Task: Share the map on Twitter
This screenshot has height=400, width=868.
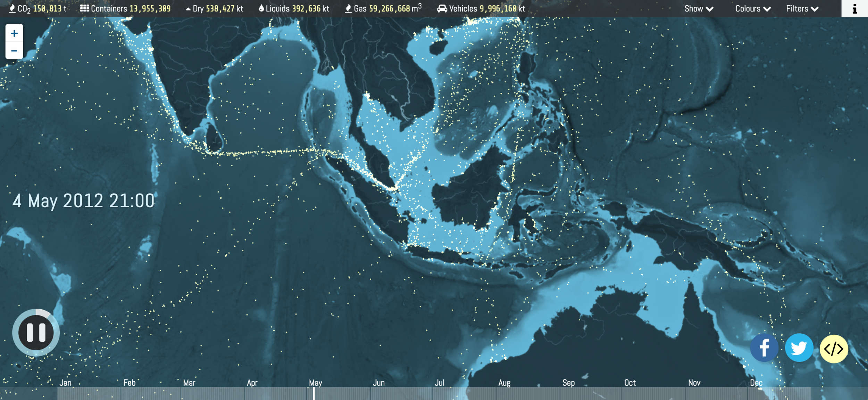Action: click(x=799, y=348)
